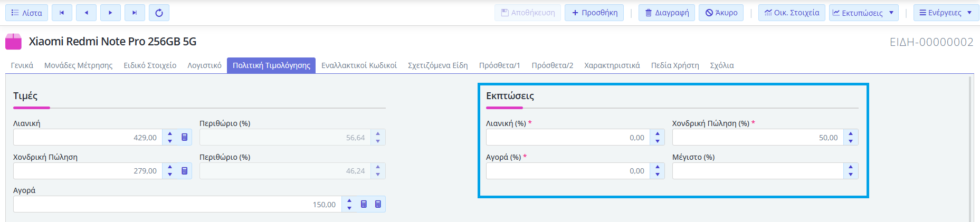Click the Αγορά price field 150,00
Image resolution: width=980 pixels, height=222 pixels.
[x=177, y=204]
